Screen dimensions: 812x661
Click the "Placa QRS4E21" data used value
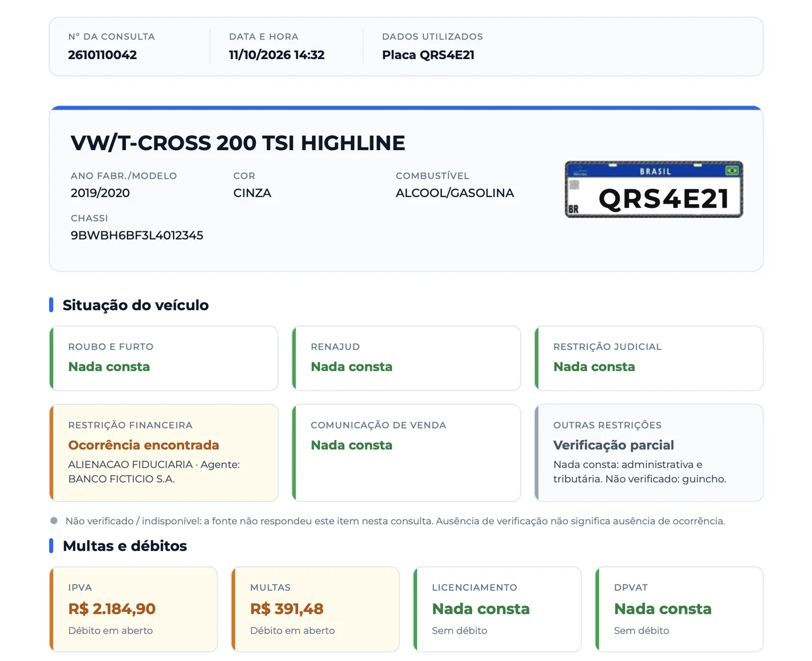[428, 55]
